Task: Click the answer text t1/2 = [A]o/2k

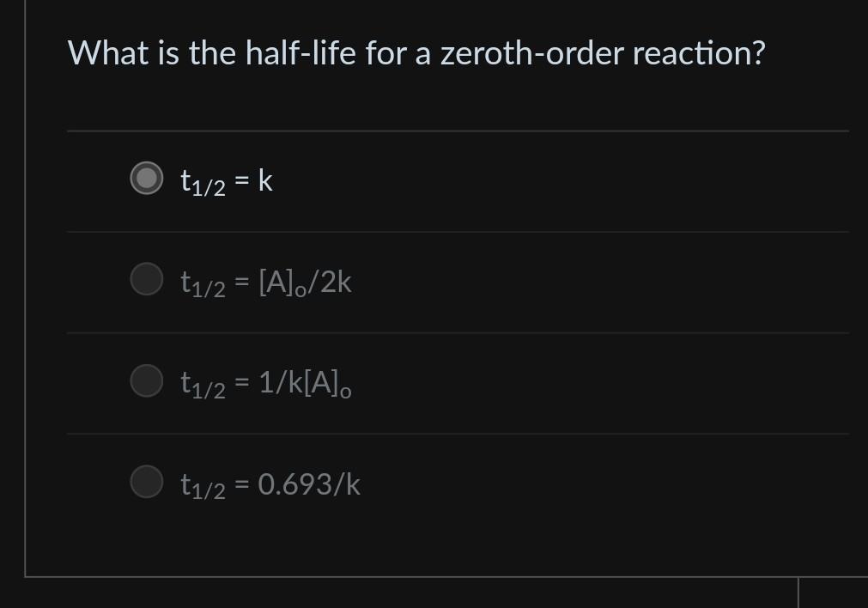Action: tap(265, 281)
